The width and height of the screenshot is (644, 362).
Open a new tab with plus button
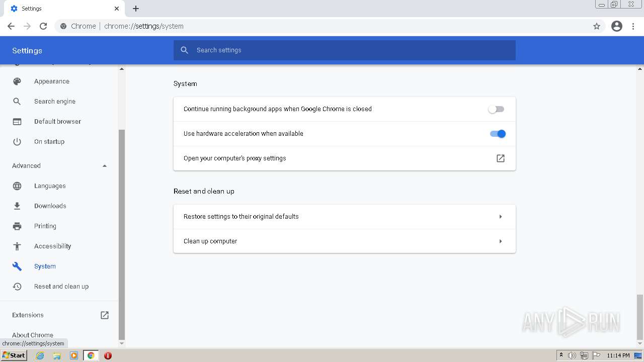(136, 9)
